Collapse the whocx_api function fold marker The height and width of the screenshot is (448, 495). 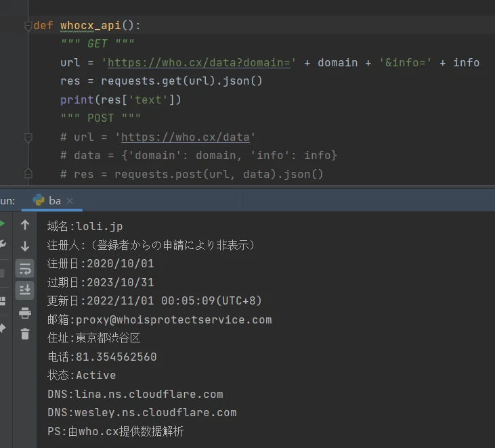(x=28, y=26)
